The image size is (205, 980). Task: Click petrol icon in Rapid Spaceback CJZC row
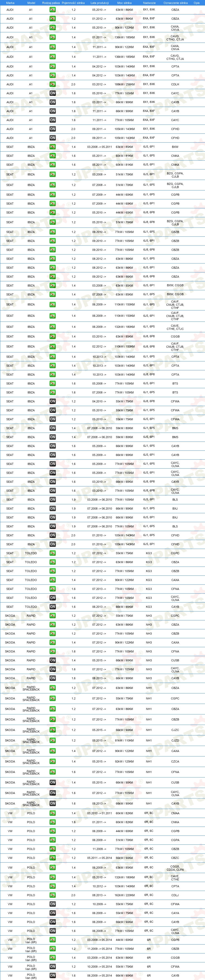click(x=52, y=730)
